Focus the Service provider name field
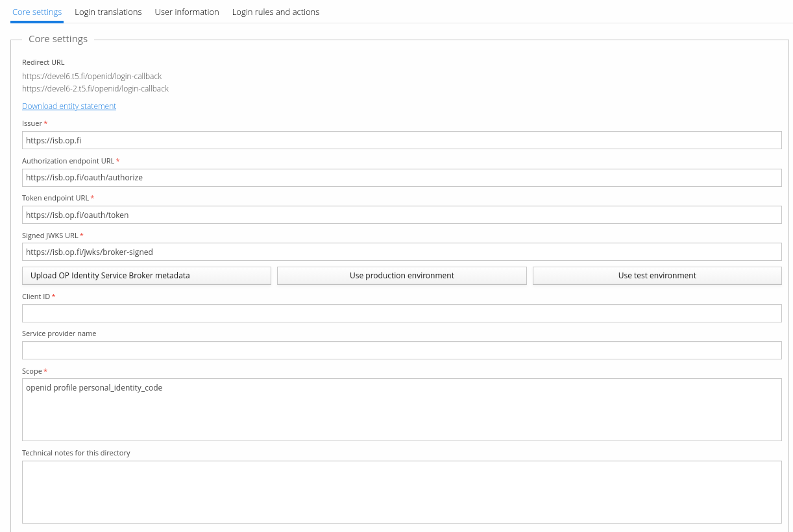Image resolution: width=793 pixels, height=532 pixels. (x=402, y=350)
